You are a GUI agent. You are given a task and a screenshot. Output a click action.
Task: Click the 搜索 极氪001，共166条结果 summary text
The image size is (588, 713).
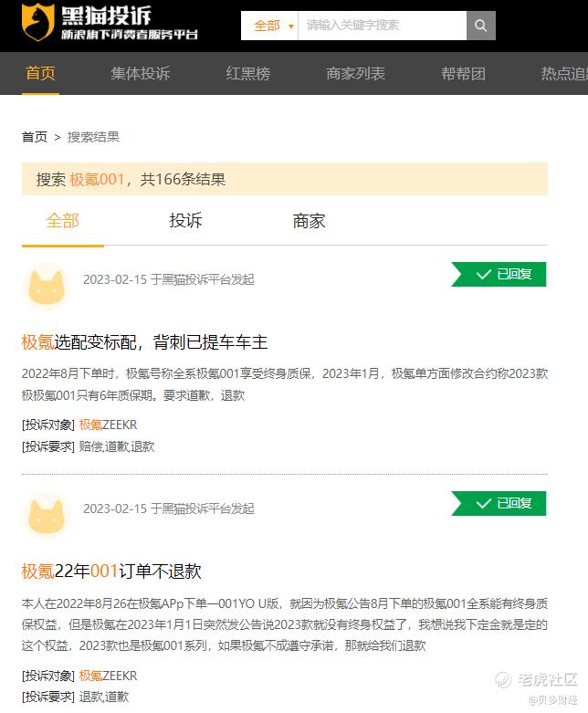tap(131, 179)
